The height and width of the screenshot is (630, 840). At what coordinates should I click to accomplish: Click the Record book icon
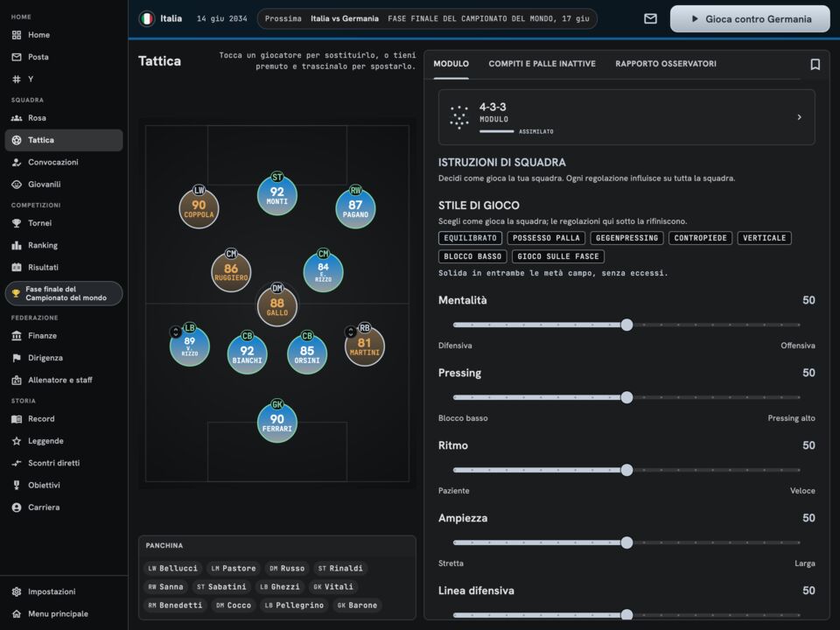[17, 419]
